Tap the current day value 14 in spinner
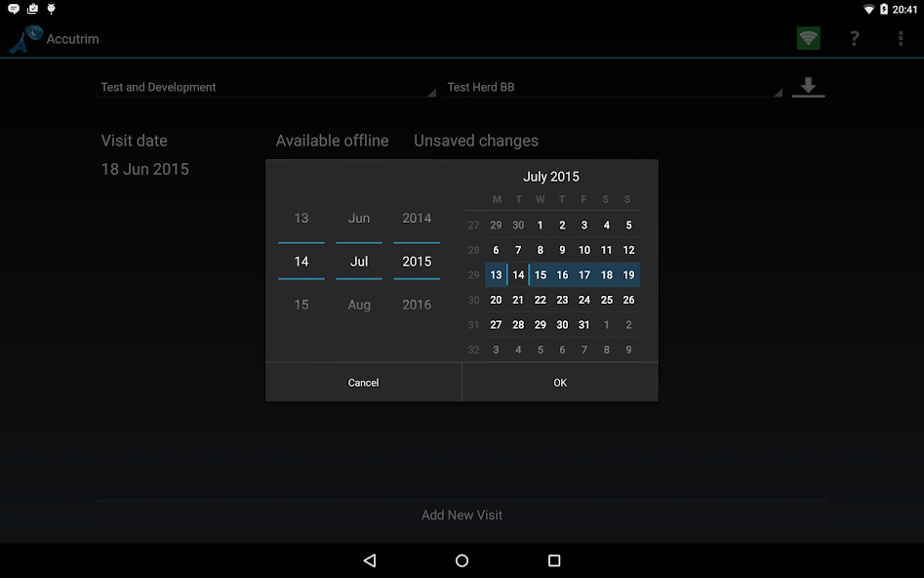The height and width of the screenshot is (578, 924). [301, 262]
